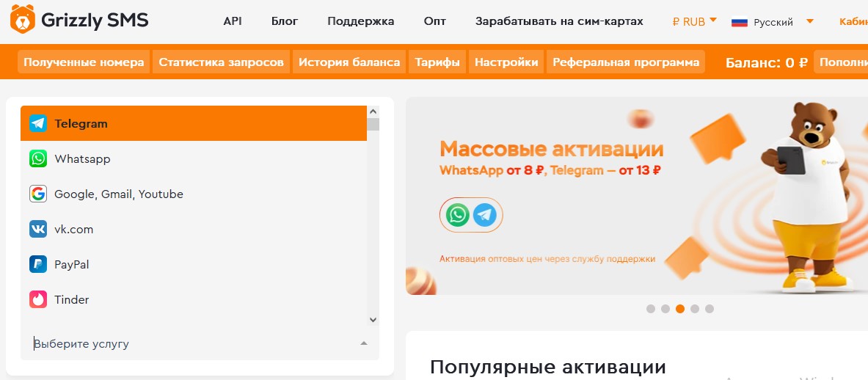
Task: Go to fifth banner slide dot
Action: (710, 309)
